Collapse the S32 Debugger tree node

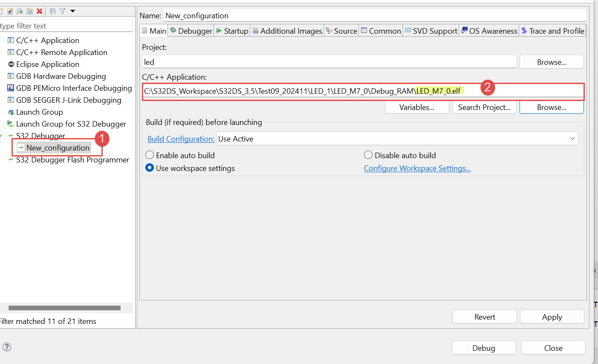click(2, 136)
